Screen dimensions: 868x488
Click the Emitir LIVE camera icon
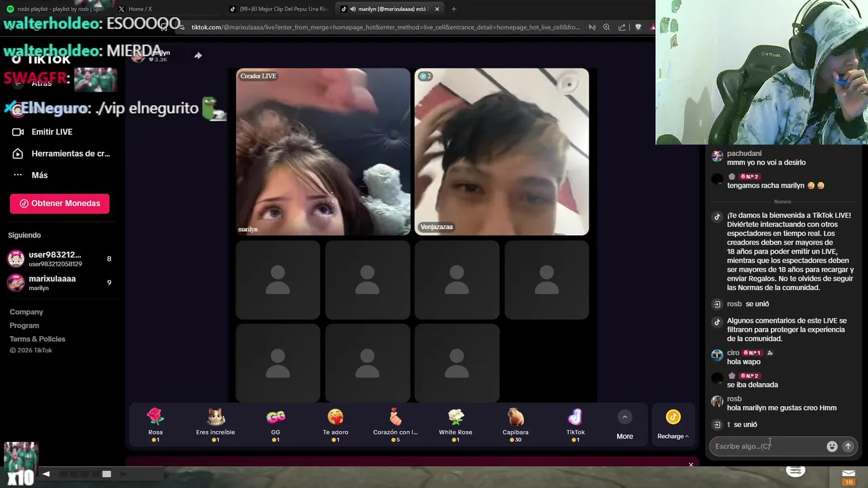(x=18, y=131)
